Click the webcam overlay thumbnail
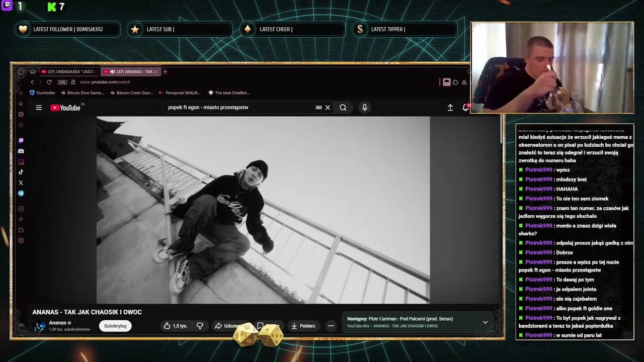644x362 pixels. click(x=552, y=68)
